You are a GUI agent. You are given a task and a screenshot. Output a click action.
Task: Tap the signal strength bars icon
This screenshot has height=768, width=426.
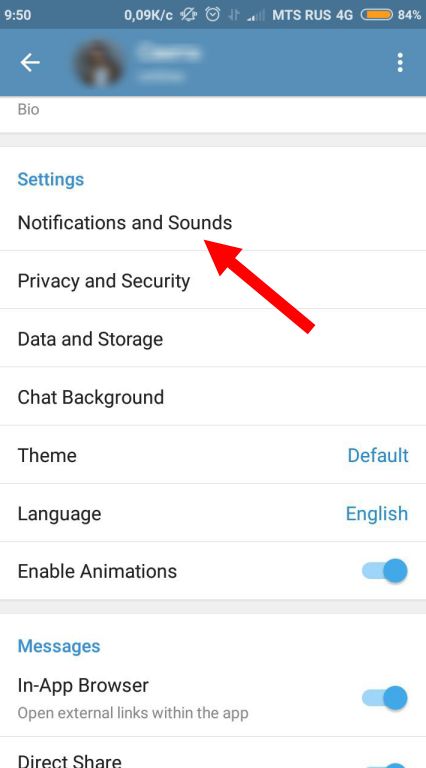(x=256, y=15)
